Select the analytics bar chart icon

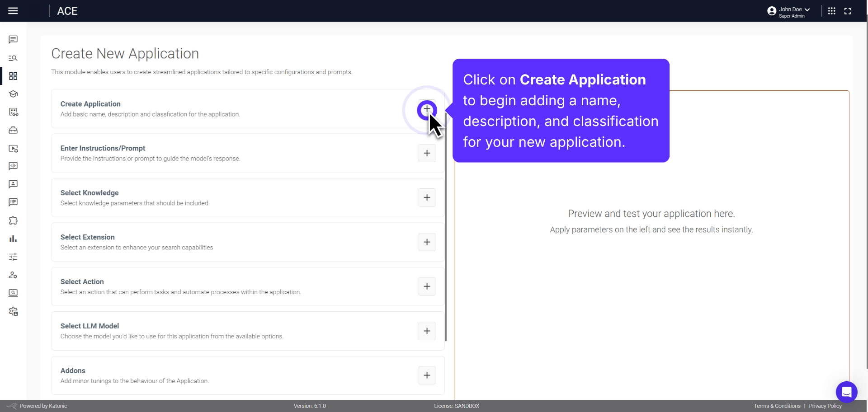click(13, 239)
